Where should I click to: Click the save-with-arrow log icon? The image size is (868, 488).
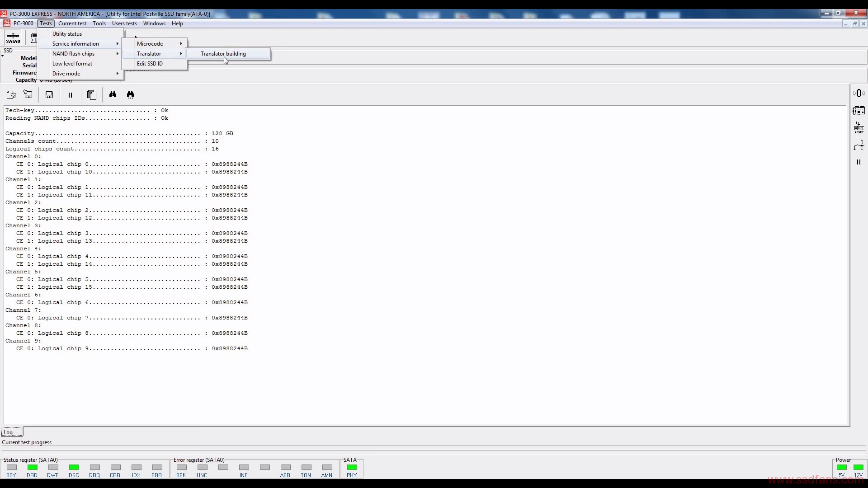28,94
